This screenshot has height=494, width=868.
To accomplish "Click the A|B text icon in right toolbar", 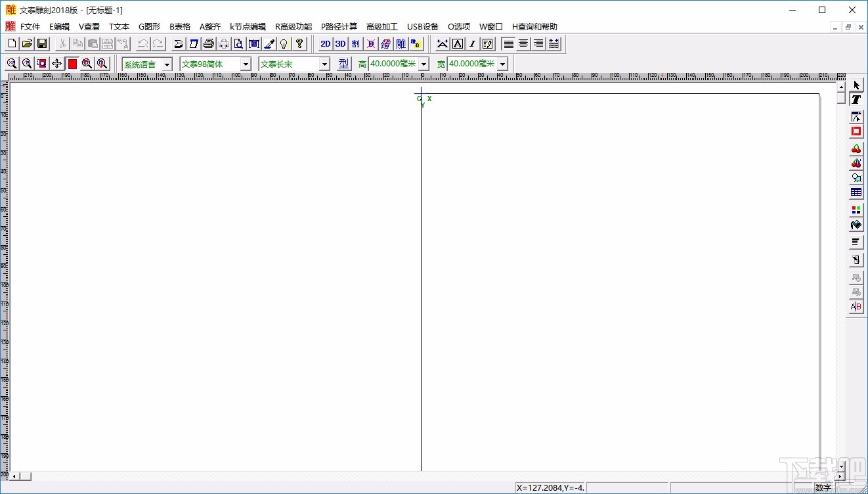I will pos(856,307).
